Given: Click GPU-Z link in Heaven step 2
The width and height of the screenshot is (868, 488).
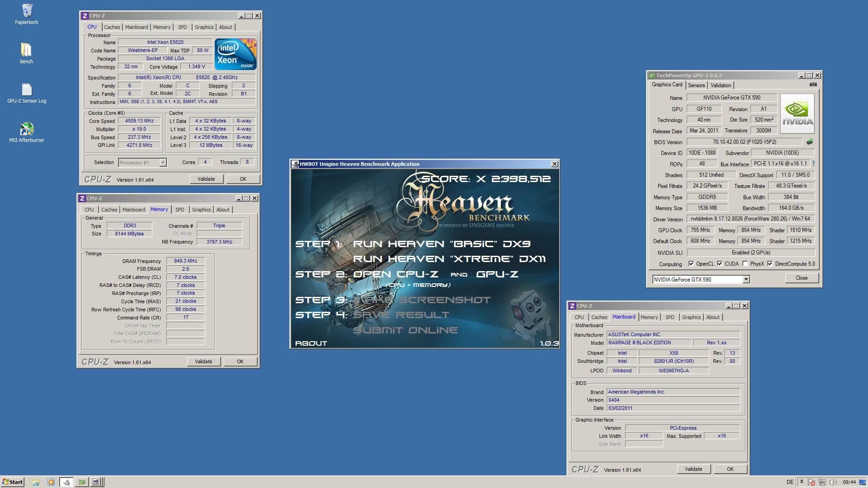Looking at the screenshot, I should point(497,274).
